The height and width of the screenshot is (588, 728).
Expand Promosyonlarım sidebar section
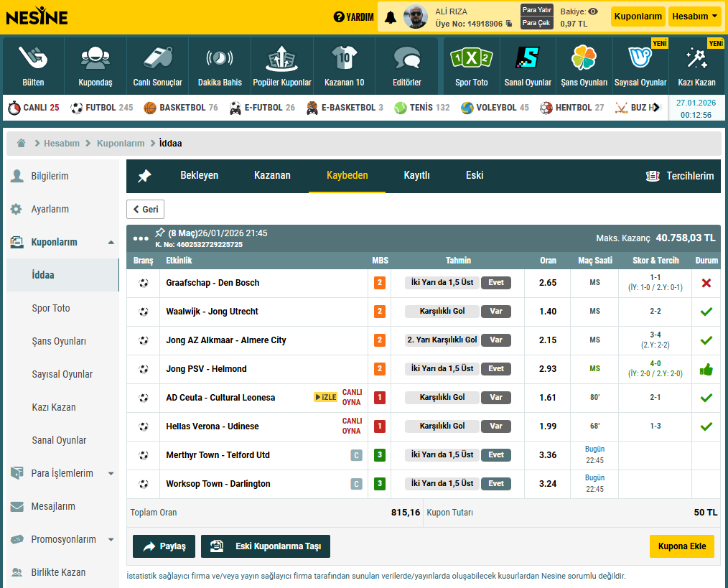[111, 540]
